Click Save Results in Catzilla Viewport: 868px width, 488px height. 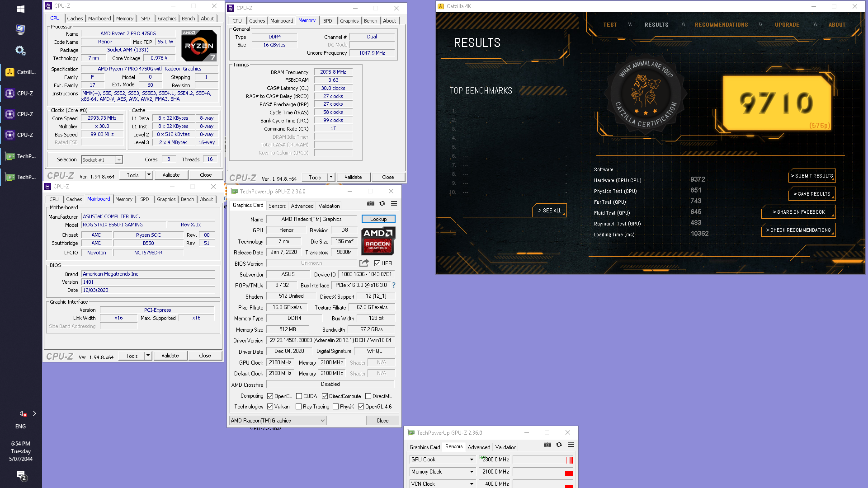812,194
